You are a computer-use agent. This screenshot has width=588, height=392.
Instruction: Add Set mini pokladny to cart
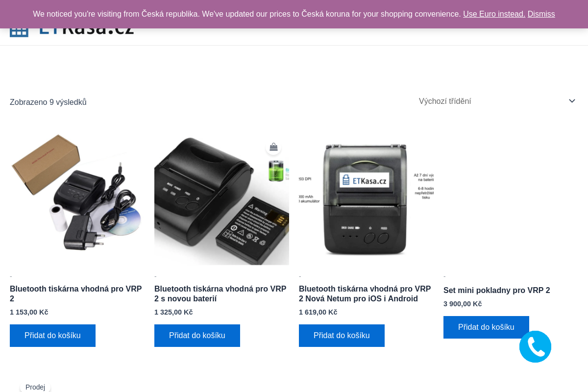[x=486, y=327]
